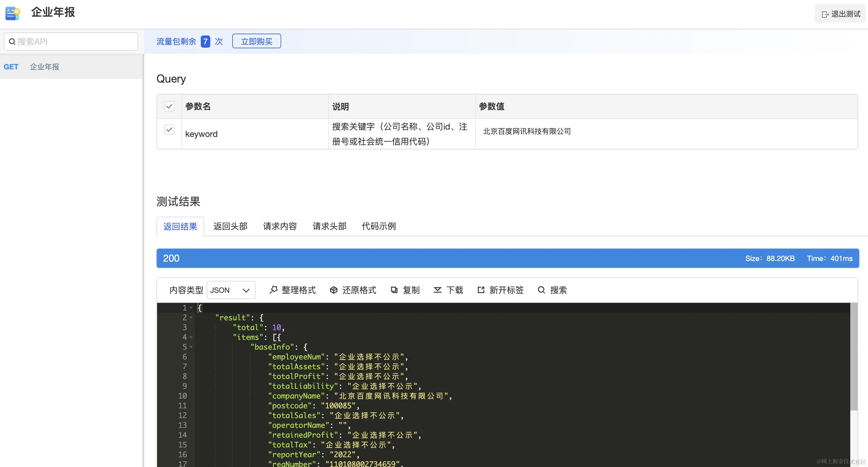Click the 企业年报 app logo icon

pyautogui.click(x=13, y=13)
